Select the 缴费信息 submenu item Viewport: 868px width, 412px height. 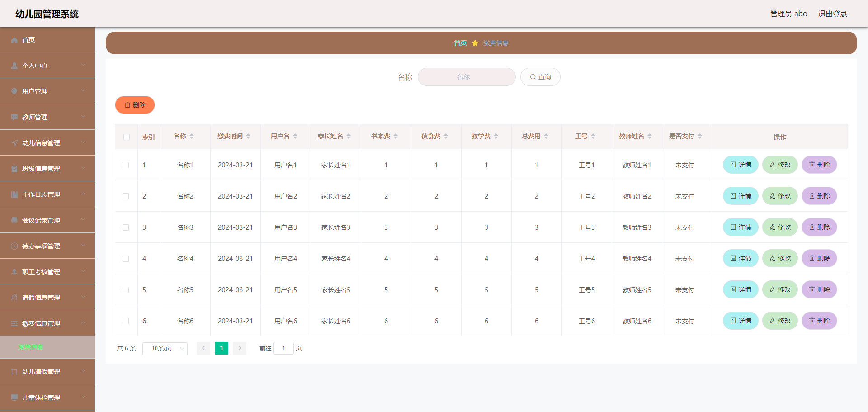pos(47,347)
